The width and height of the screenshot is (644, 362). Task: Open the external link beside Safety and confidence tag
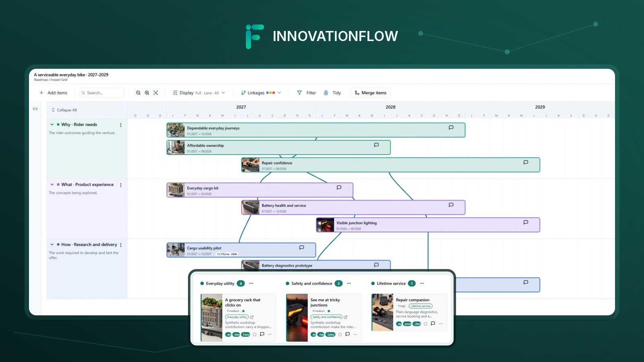(x=345, y=317)
